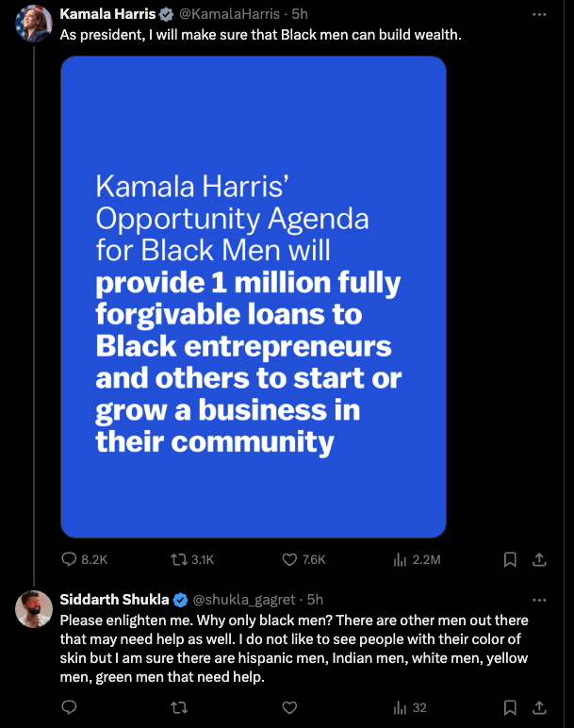Open more options on Kamala Harris post

(x=539, y=15)
